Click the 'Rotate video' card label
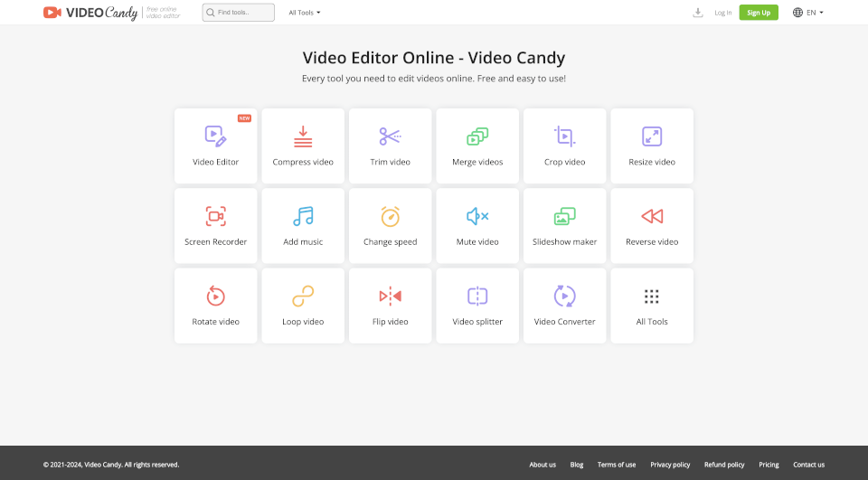Viewport: 868px width, 480px height. coord(215,322)
